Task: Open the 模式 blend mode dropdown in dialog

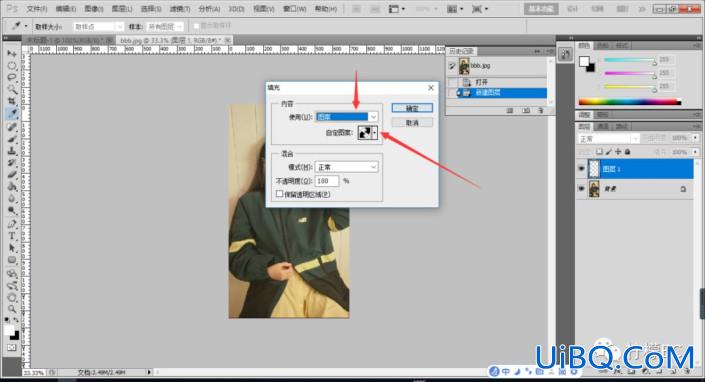Action: tap(347, 167)
